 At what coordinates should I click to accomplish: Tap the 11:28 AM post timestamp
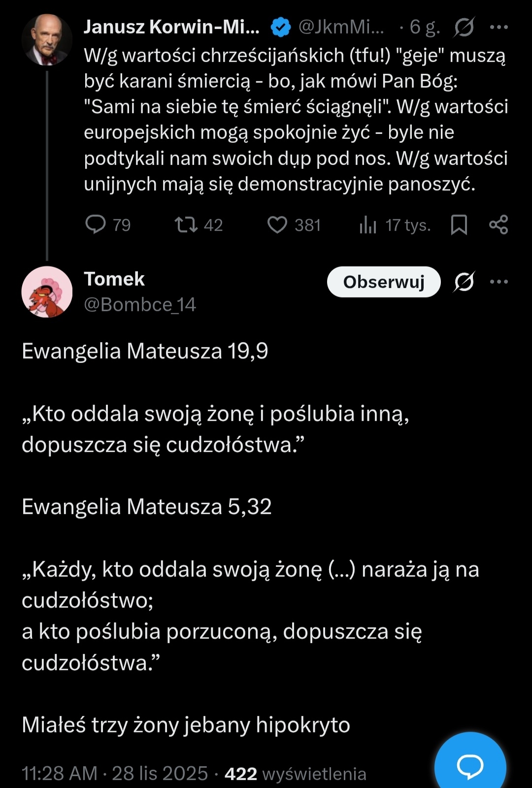click(59, 774)
